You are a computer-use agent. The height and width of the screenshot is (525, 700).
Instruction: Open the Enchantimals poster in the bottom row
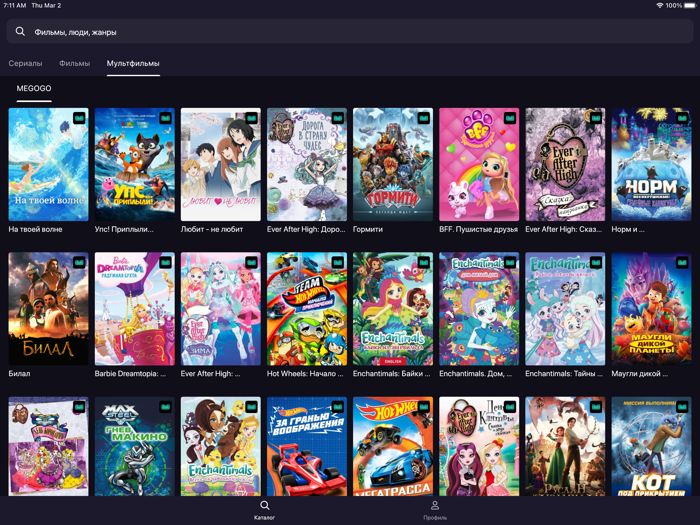click(221, 446)
